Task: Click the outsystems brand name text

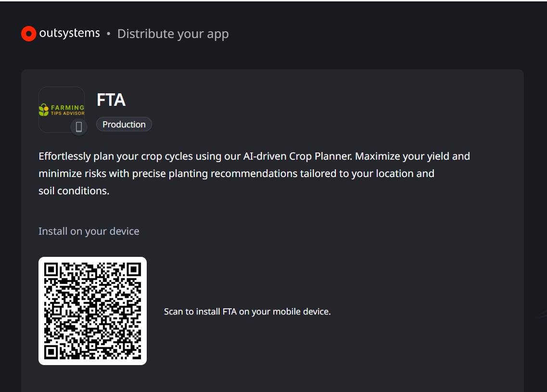Action: [69, 33]
